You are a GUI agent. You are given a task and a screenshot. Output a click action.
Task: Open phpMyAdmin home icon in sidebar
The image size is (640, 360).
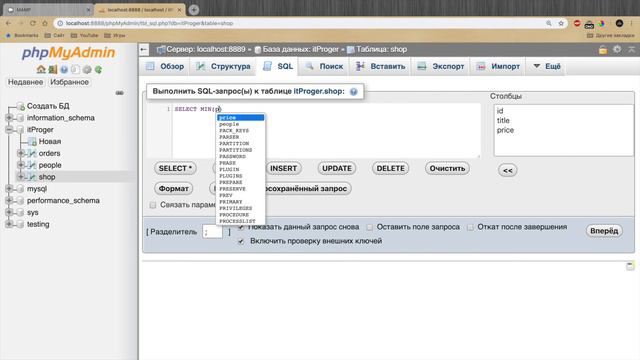(41, 69)
